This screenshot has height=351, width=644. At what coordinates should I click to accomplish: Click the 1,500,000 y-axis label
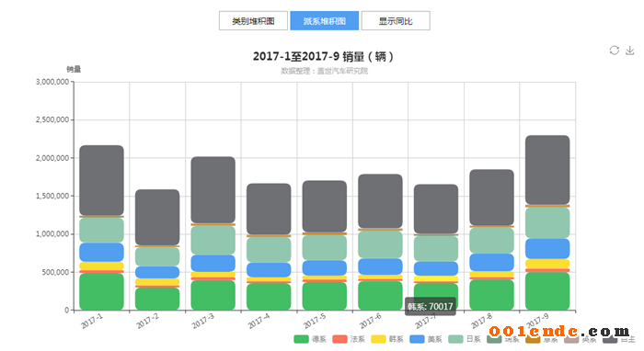[52, 196]
